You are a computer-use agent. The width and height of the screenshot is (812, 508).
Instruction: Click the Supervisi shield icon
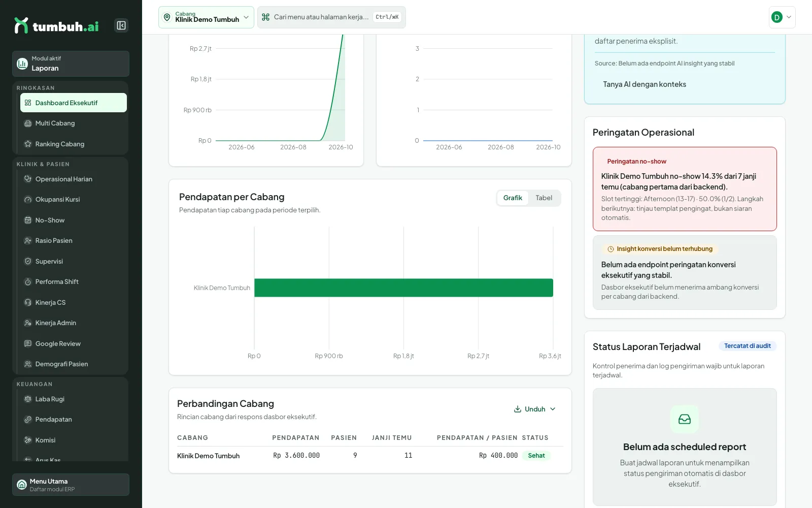[x=28, y=261]
